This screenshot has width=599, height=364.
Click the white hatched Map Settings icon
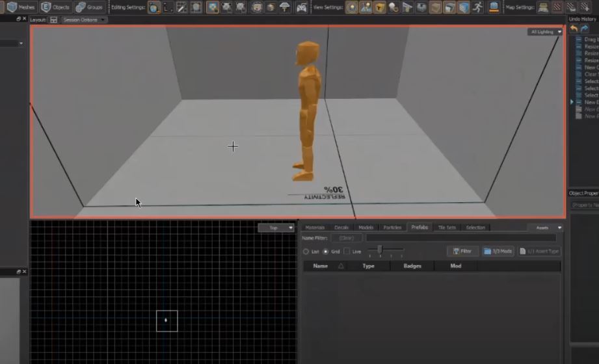(x=571, y=7)
